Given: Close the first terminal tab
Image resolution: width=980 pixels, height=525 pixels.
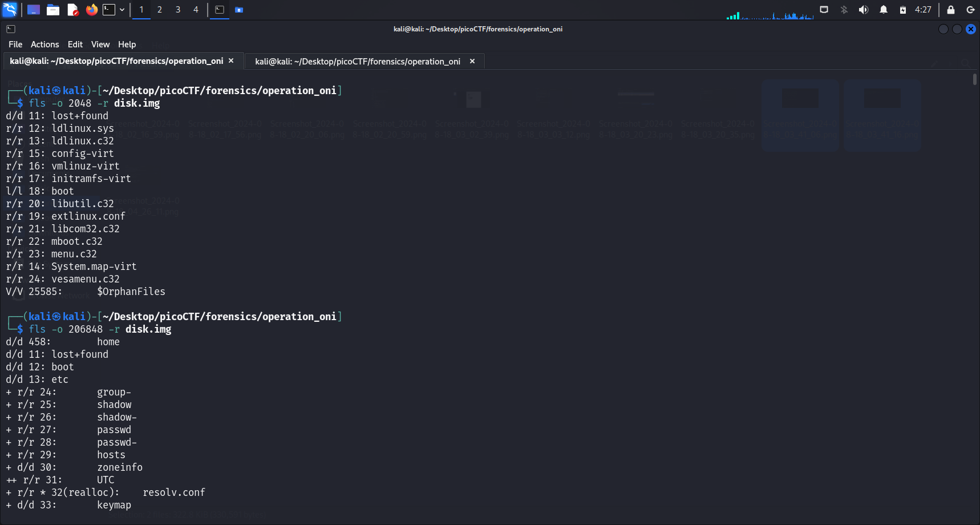Looking at the screenshot, I should 231,61.
